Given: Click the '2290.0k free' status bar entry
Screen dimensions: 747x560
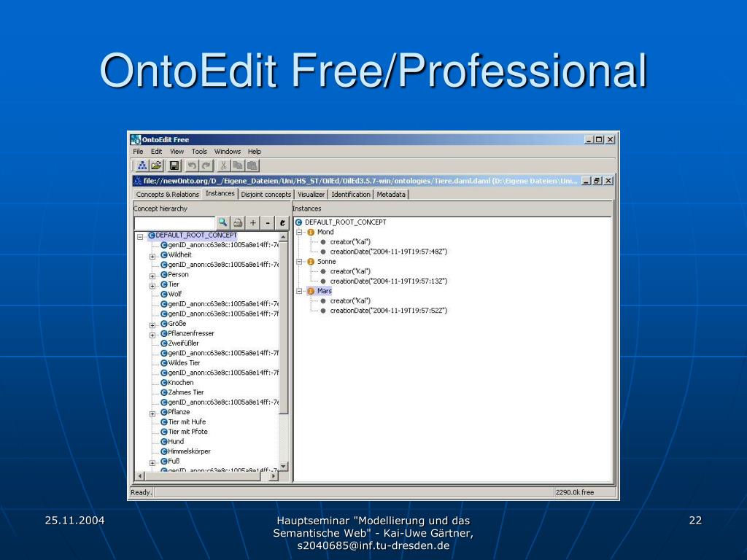Looking at the screenshot, I should [x=575, y=492].
